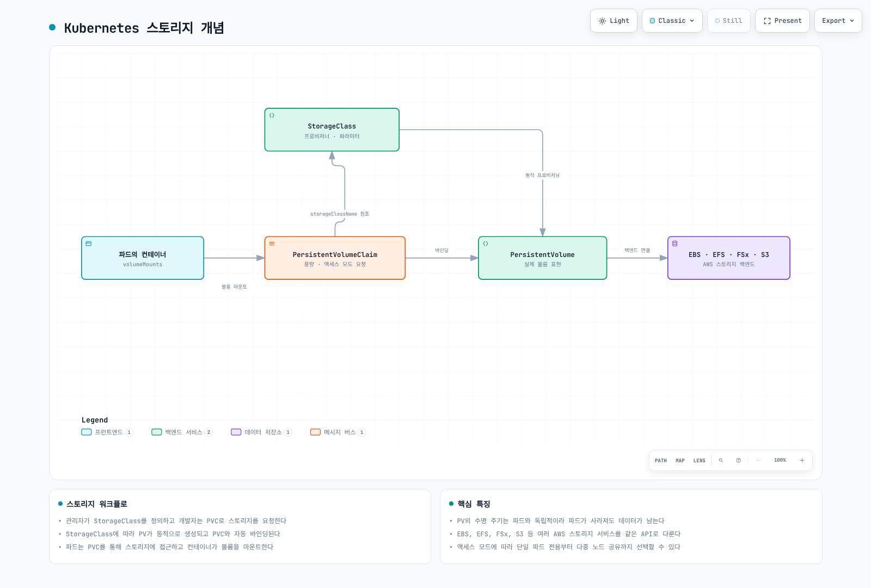Click the window icon on 파드의 컨테이너 node
Viewport: 871px width, 588px height.
pos(89,244)
